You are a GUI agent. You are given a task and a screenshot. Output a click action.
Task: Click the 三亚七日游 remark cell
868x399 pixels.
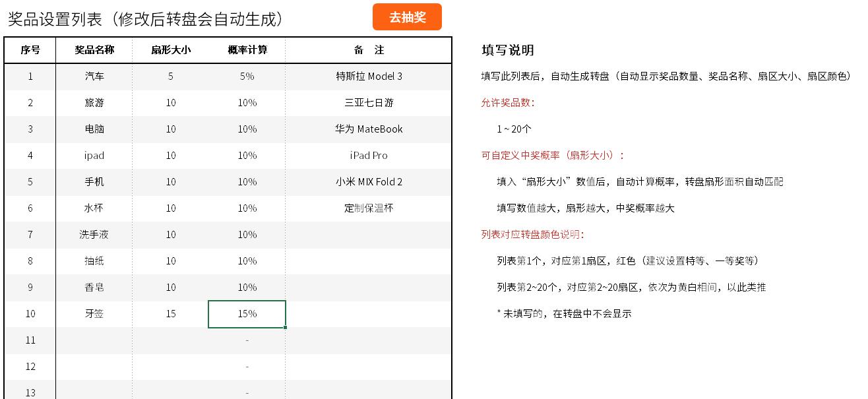(369, 103)
